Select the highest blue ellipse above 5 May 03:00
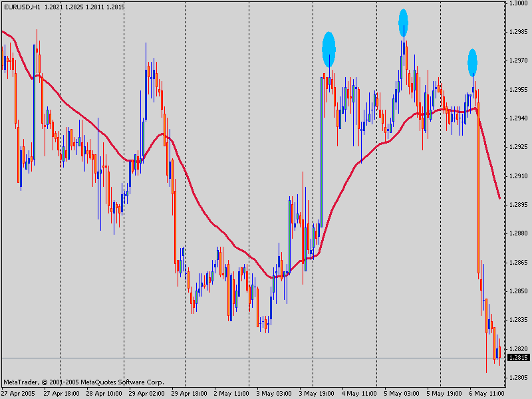Viewport: 532px width, 399px height. pos(403,23)
